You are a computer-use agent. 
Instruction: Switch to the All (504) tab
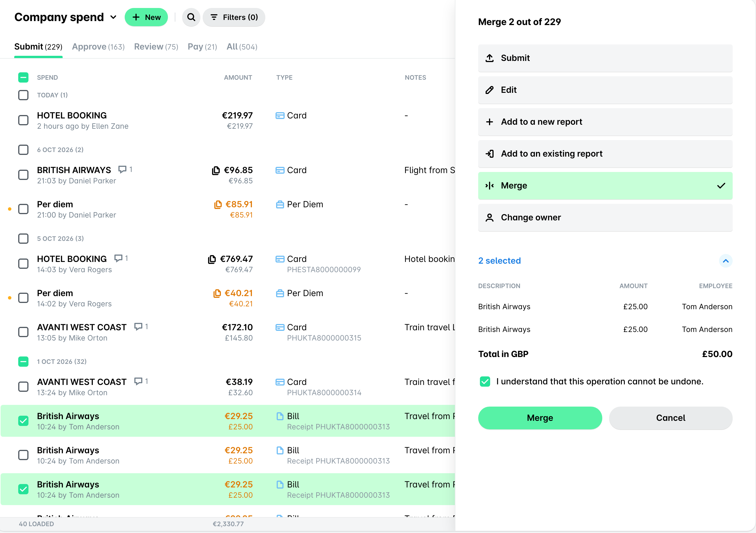pos(242,47)
